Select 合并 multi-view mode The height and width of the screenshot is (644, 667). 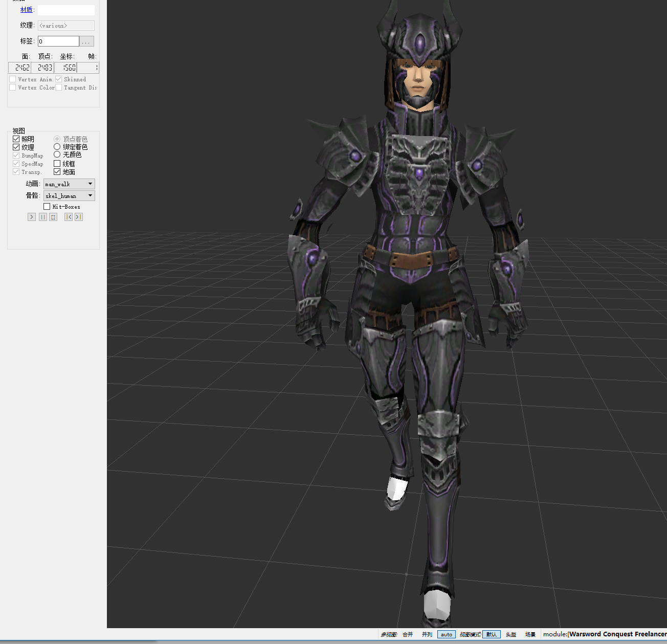pos(408,634)
